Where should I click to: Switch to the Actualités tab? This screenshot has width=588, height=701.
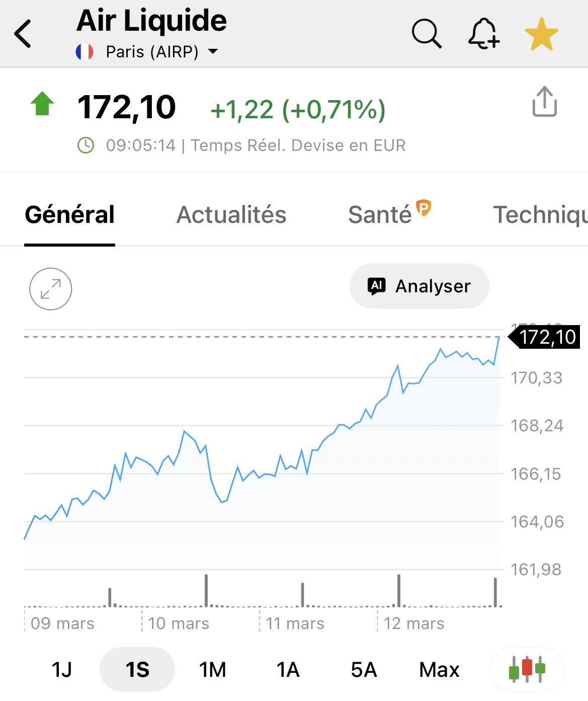tap(231, 215)
